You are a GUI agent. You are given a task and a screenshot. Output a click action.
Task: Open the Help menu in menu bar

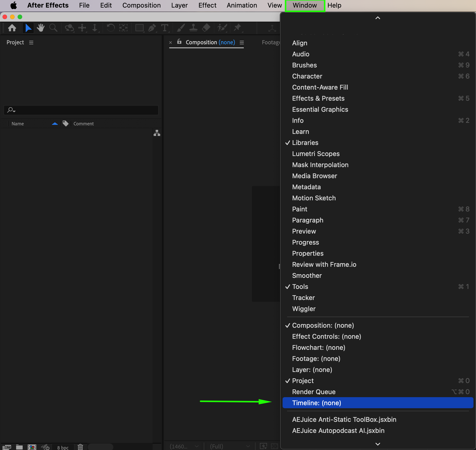(x=334, y=5)
